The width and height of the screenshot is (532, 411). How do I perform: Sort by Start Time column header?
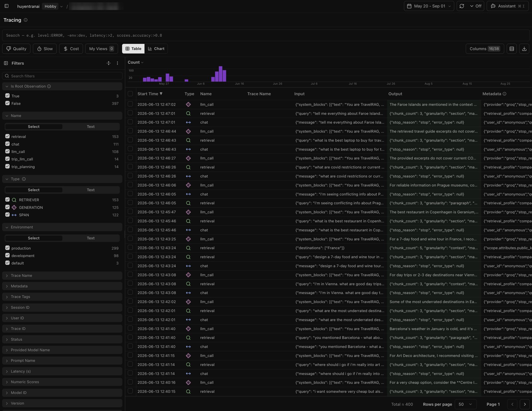(x=150, y=94)
